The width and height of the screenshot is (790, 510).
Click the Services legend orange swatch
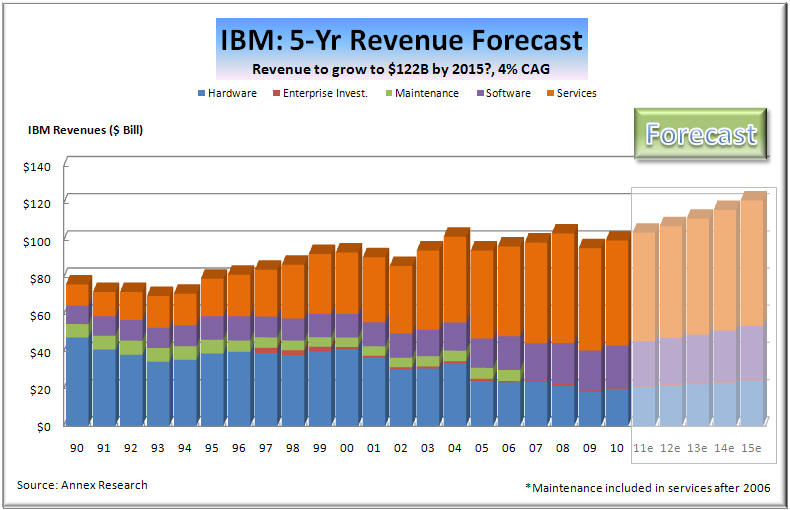coord(549,93)
